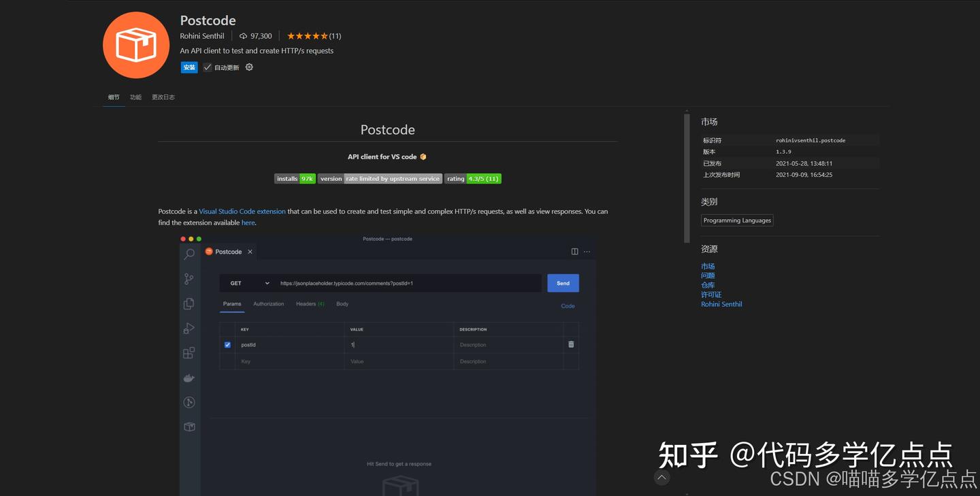The width and height of the screenshot is (980, 496).
Task: Open the 仓库 repository link
Action: [708, 285]
